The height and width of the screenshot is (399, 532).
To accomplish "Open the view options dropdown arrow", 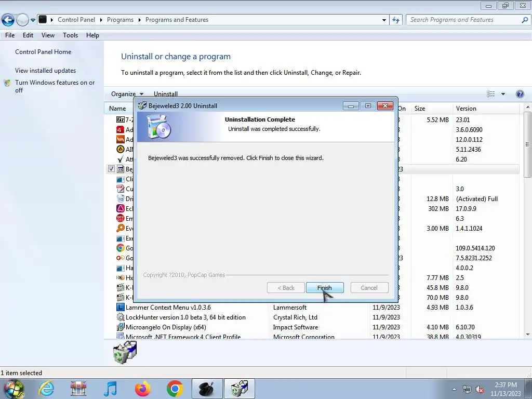I will point(503,94).
